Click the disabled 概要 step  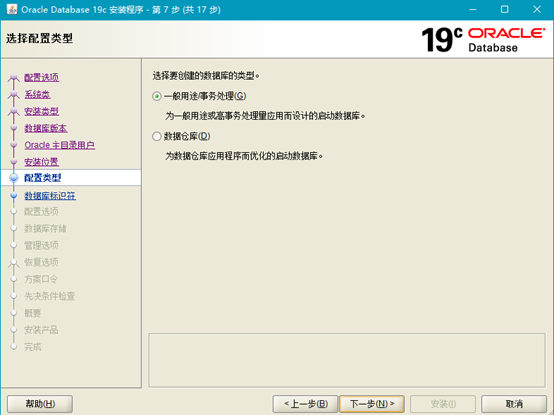tap(33, 313)
